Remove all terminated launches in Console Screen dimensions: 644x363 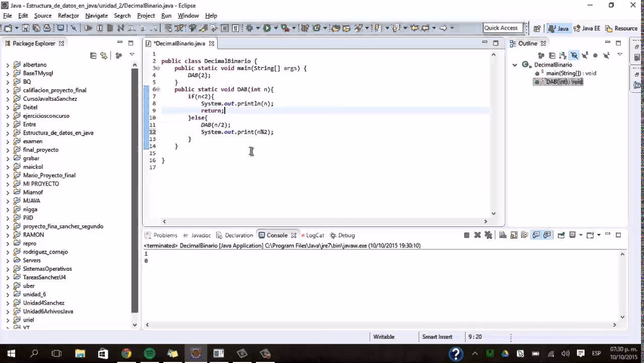coord(488,235)
